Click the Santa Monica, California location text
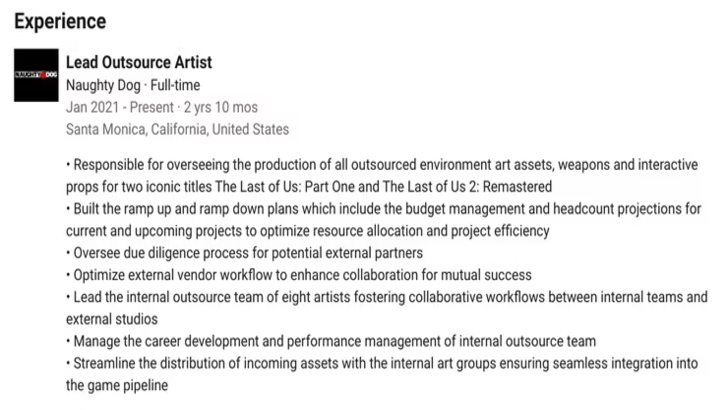The image size is (728, 410). pos(177,129)
